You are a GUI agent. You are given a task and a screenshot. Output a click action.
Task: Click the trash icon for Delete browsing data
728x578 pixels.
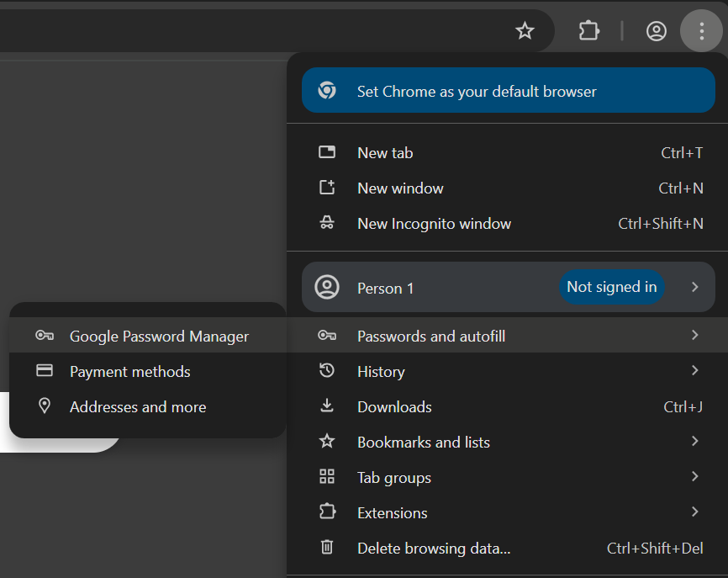click(327, 548)
